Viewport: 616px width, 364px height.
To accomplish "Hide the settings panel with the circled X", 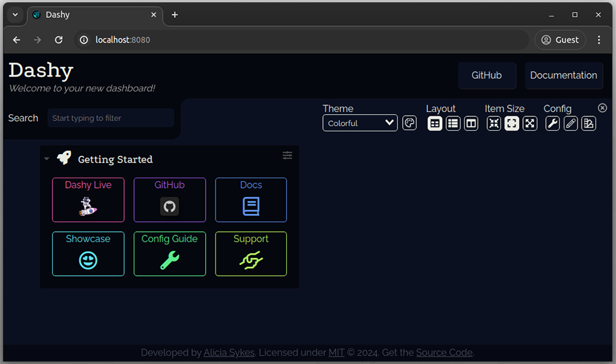I will (602, 108).
